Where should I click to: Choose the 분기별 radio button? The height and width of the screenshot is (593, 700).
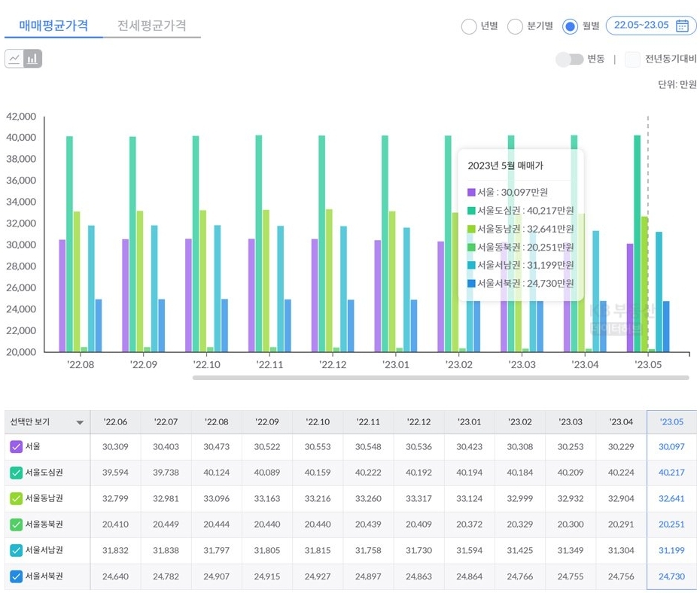tap(515, 26)
